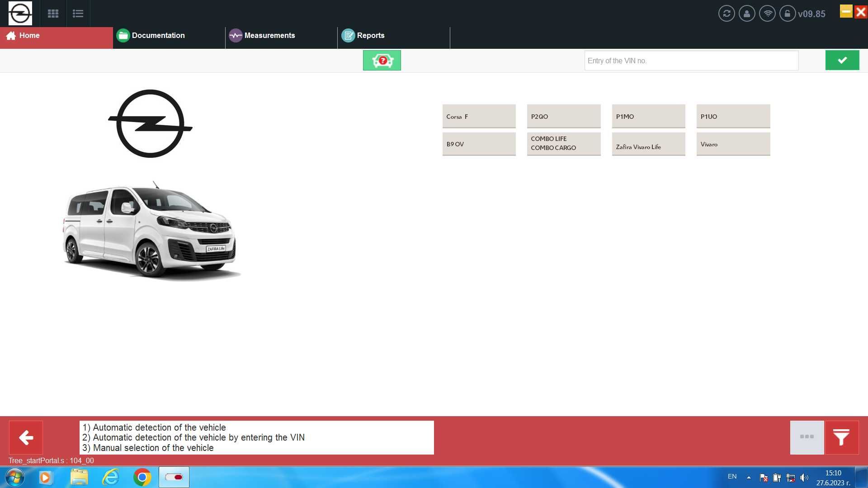Viewport: 868px width, 488px height.
Task: Open the Measurements section
Action: [269, 35]
